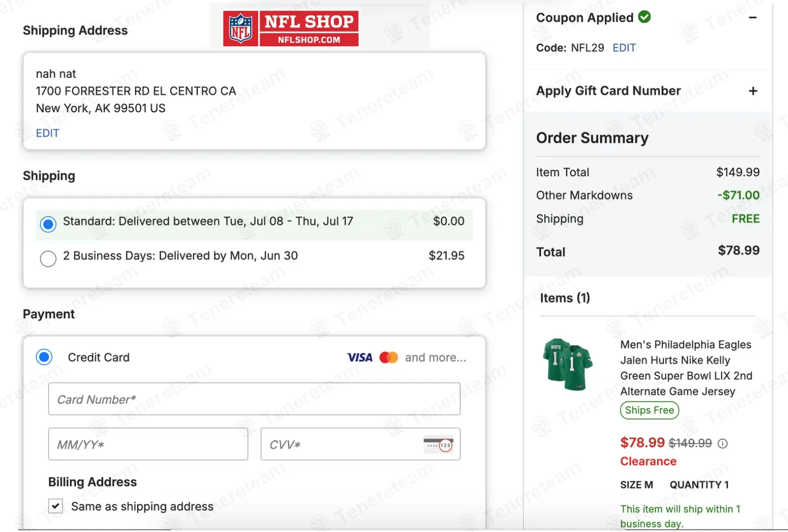
Task: Select Standard shipping option
Action: [48, 224]
